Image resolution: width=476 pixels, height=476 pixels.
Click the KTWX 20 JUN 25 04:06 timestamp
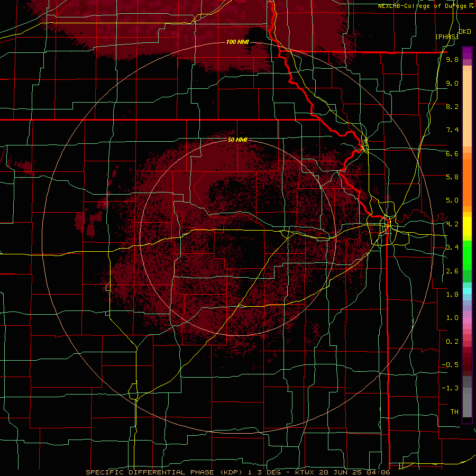tap(342, 472)
